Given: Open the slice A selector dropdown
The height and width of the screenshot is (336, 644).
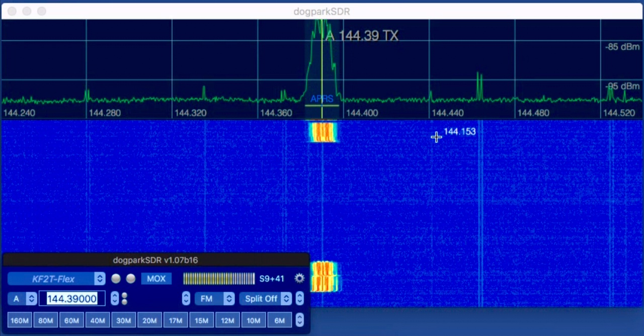Looking at the screenshot, I should tap(22, 298).
